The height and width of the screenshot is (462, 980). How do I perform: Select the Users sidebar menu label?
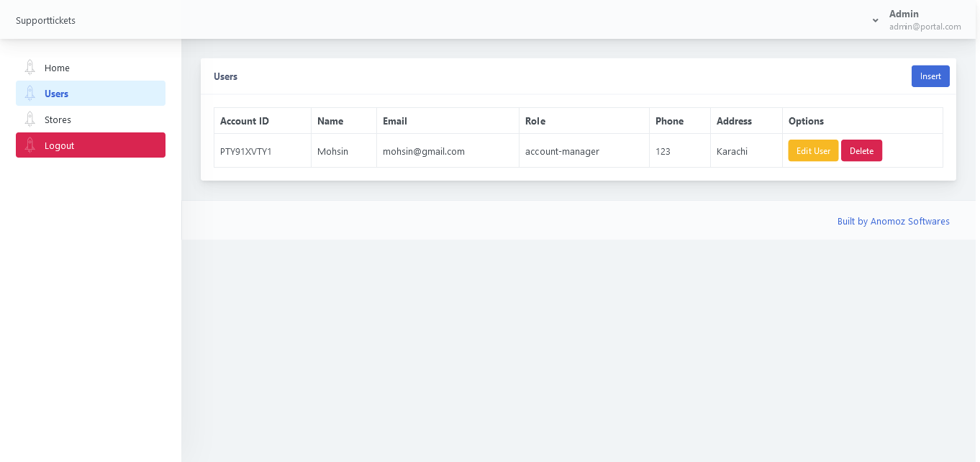[56, 94]
